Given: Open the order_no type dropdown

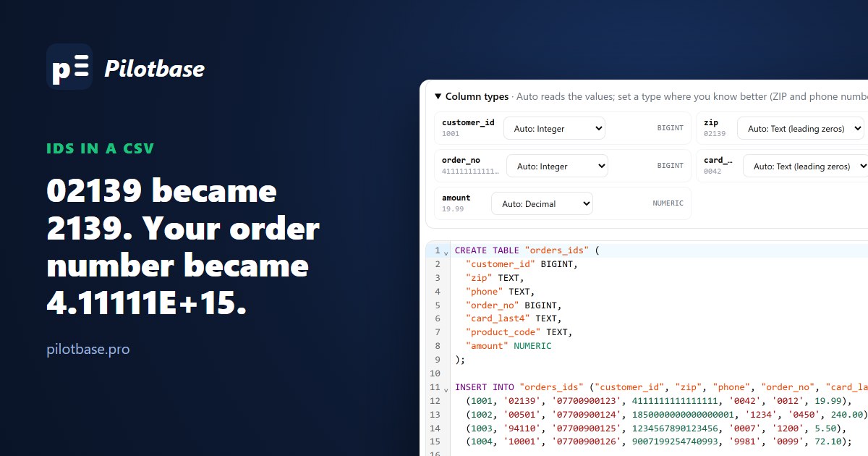Looking at the screenshot, I should [557, 166].
